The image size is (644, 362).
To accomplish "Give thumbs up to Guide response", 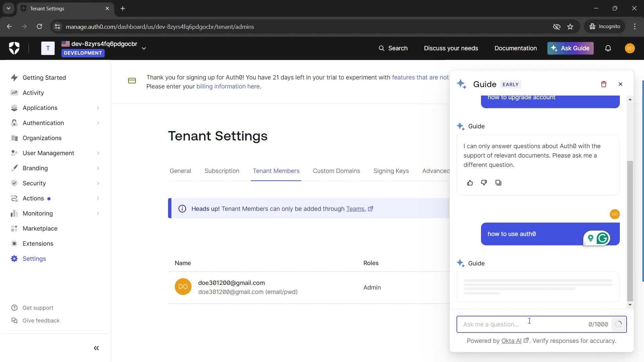I will [x=470, y=183].
